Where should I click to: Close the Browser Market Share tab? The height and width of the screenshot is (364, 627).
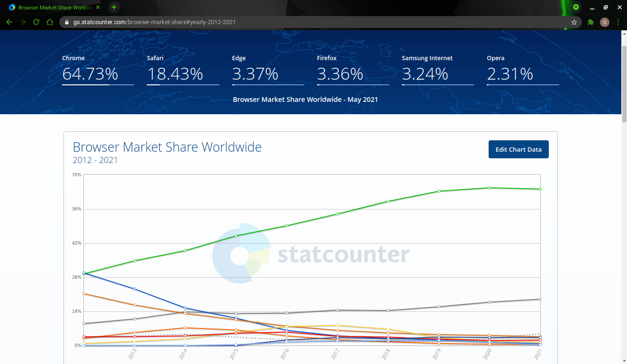tap(98, 8)
